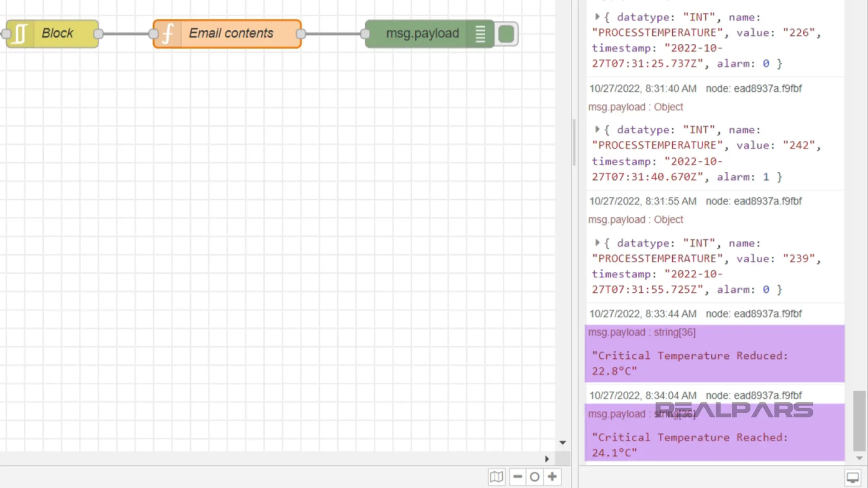868x488 pixels.
Task: Toggle the workspace navigator map
Action: tap(496, 477)
